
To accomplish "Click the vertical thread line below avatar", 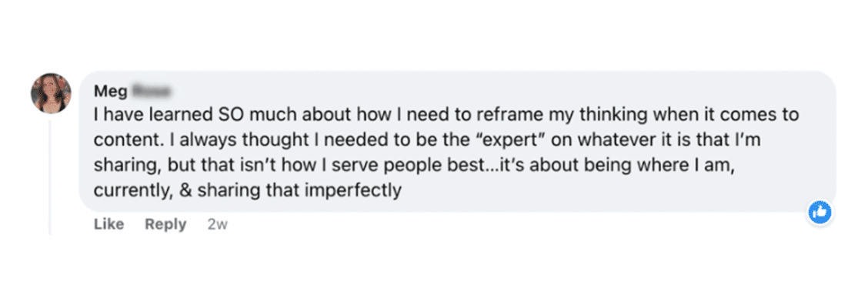I will (50, 177).
